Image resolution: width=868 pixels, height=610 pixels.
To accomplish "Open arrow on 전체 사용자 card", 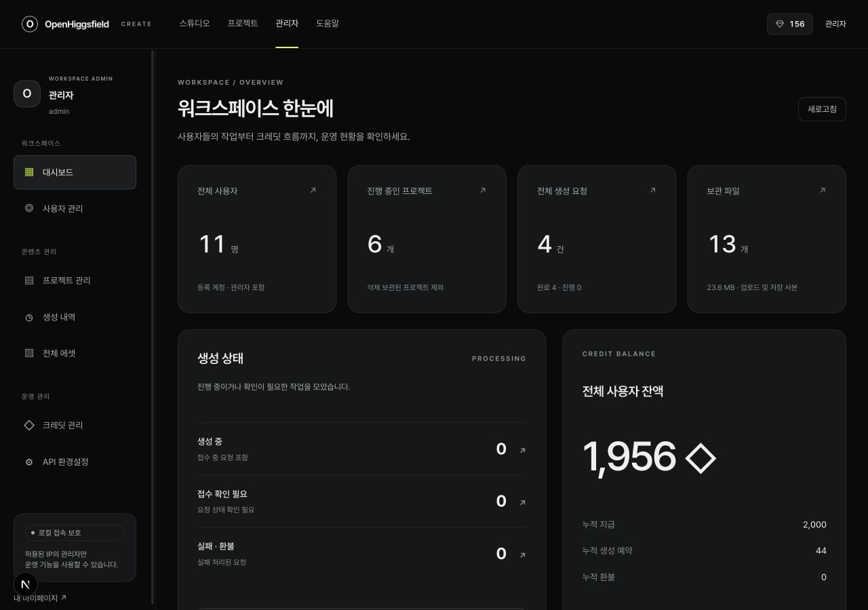I will click(313, 190).
